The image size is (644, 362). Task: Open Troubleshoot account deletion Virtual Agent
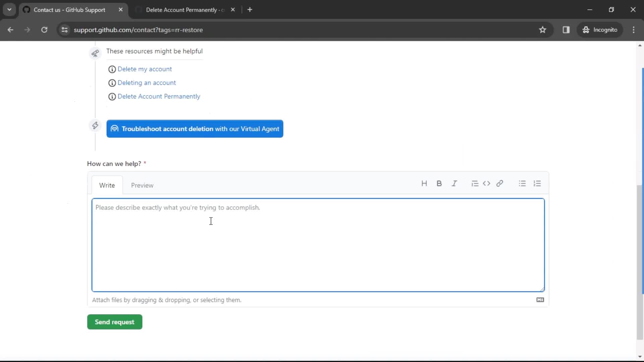click(195, 129)
